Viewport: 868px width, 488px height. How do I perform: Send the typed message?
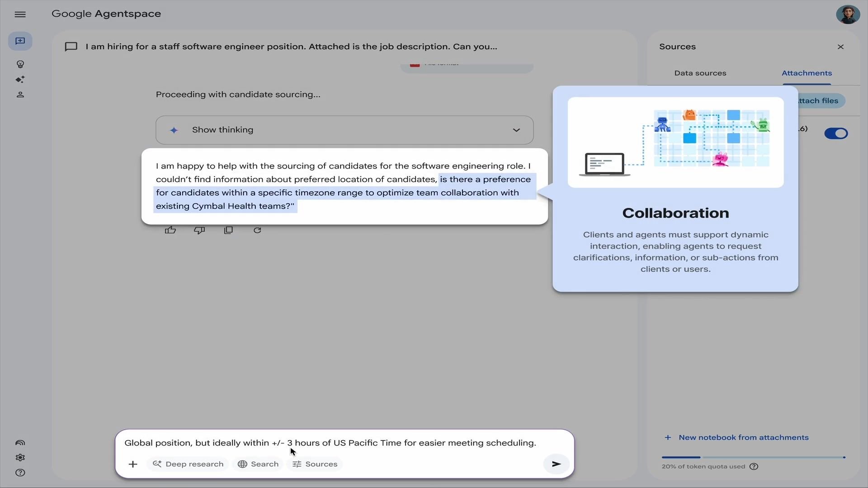tap(556, 464)
